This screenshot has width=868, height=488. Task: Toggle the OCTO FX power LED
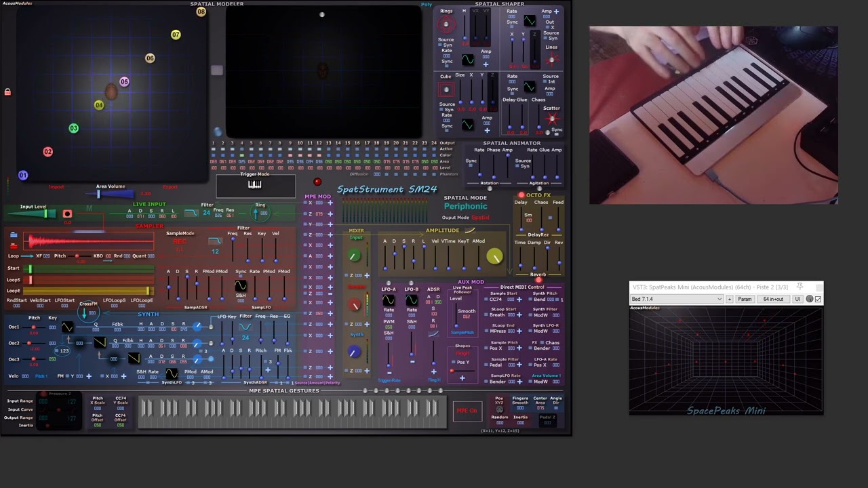(x=521, y=195)
